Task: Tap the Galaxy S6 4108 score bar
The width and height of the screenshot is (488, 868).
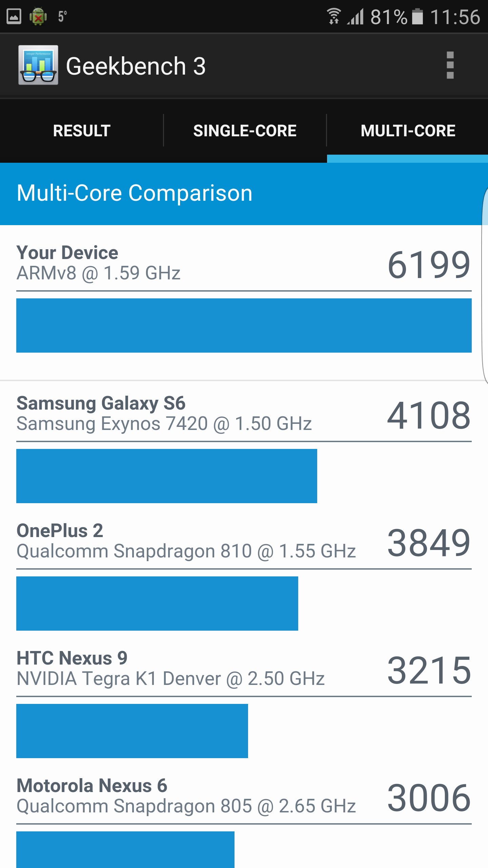Action: (x=167, y=476)
